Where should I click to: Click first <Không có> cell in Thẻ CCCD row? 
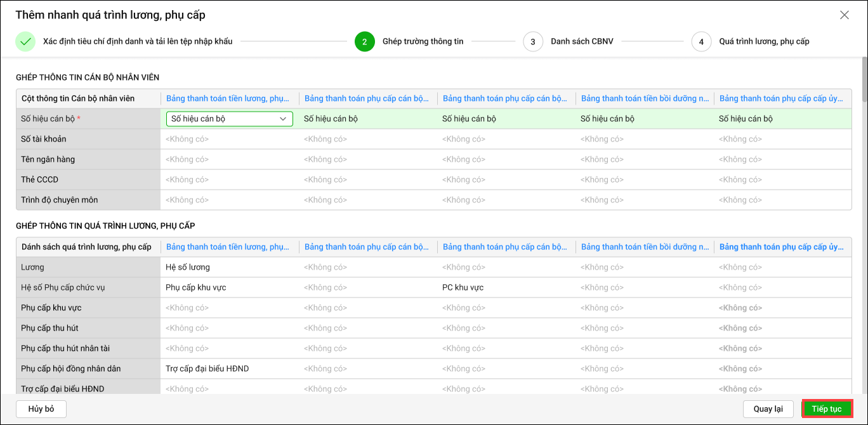pos(187,180)
